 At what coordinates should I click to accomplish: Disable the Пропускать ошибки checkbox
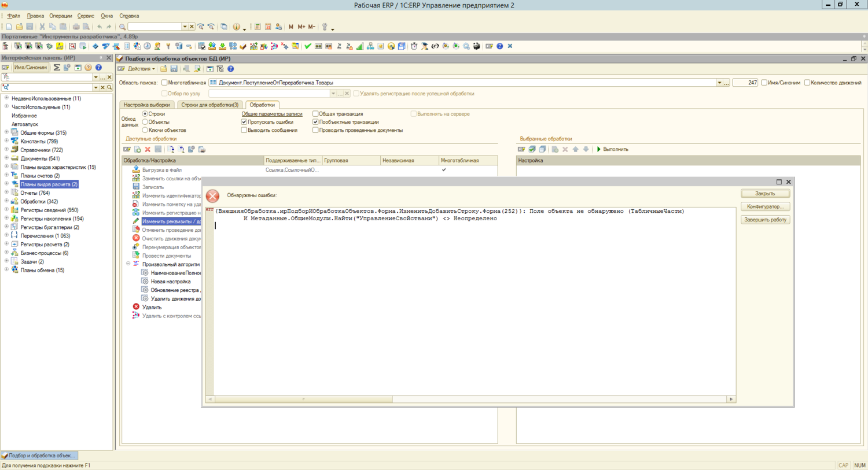244,122
